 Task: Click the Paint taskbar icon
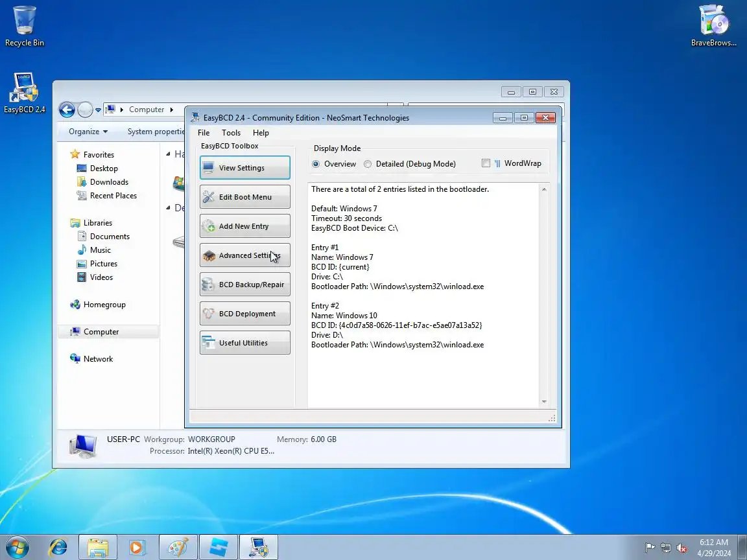coord(178,547)
